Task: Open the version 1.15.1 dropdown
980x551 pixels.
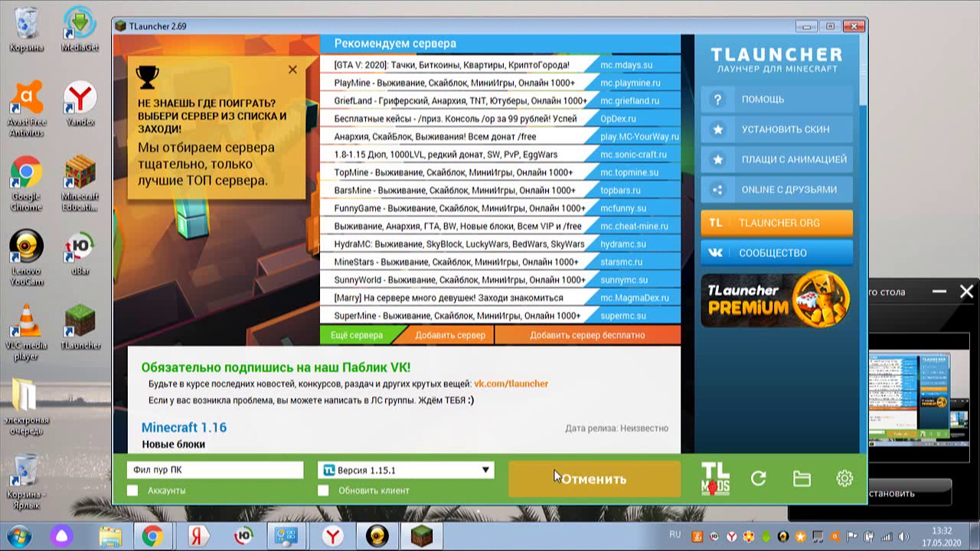Action: 406,470
